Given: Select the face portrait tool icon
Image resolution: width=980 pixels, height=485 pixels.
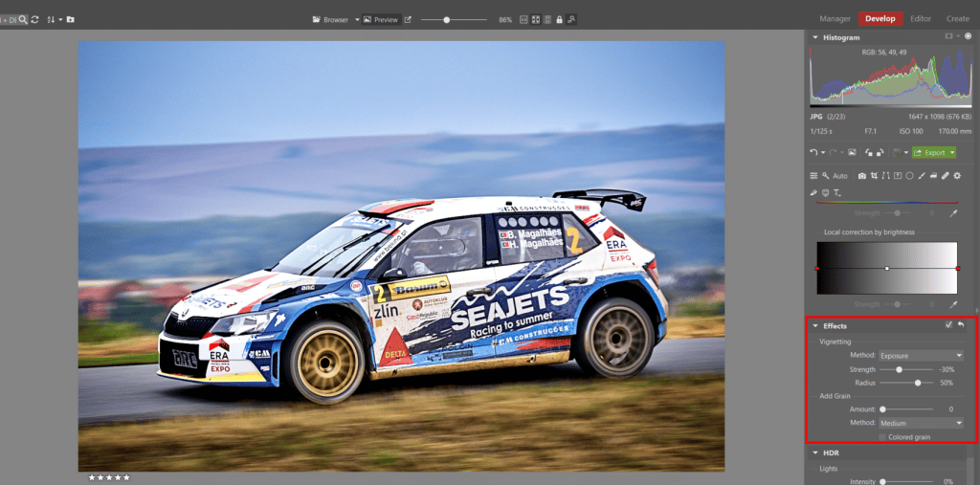Looking at the screenshot, I should 825,192.
